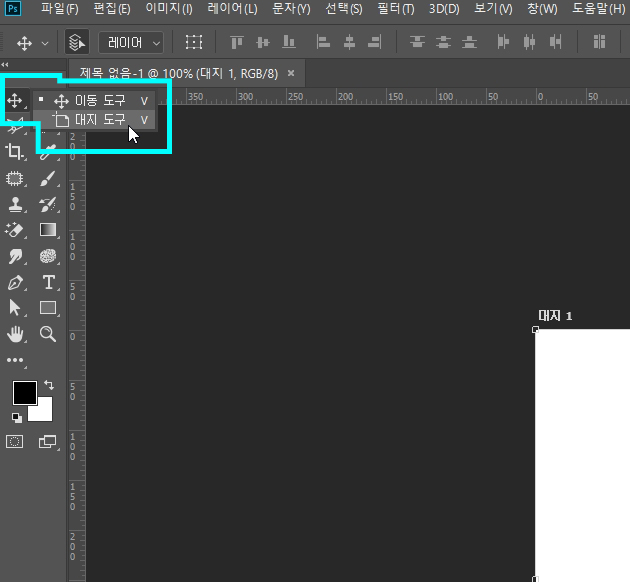Select the Object Selection marquee tool
Image resolution: width=630 pixels, height=582 pixels.
(15, 178)
